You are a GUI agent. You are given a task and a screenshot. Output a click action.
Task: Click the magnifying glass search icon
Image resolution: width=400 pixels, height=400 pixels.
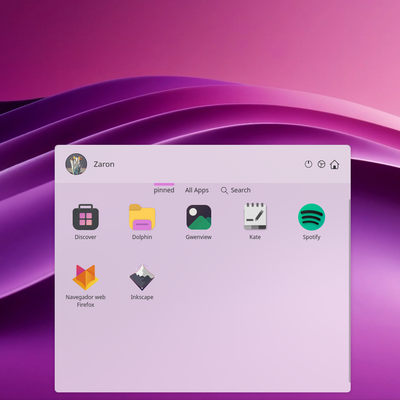click(x=224, y=190)
